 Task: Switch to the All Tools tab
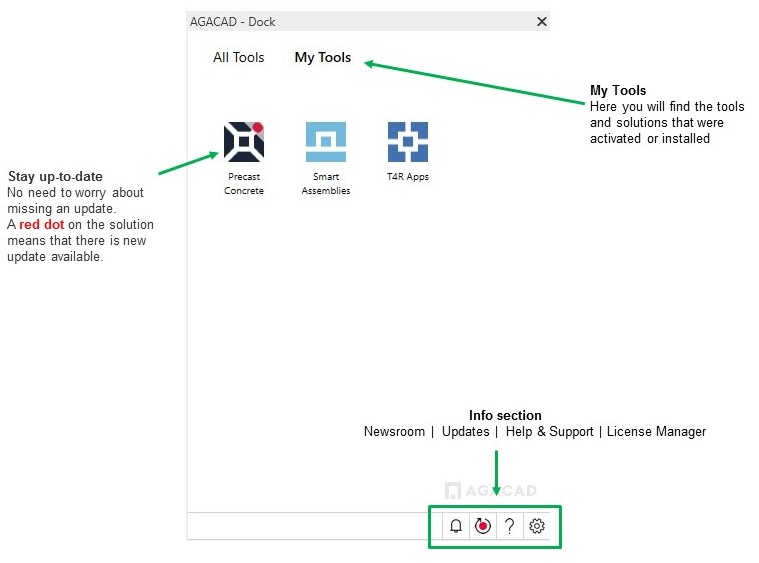[x=239, y=58]
